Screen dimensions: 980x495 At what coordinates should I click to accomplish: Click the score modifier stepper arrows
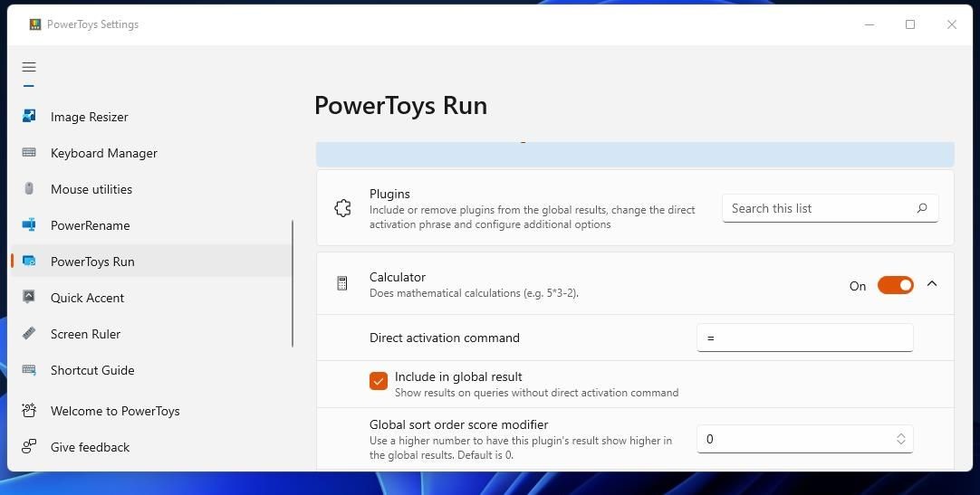click(900, 439)
